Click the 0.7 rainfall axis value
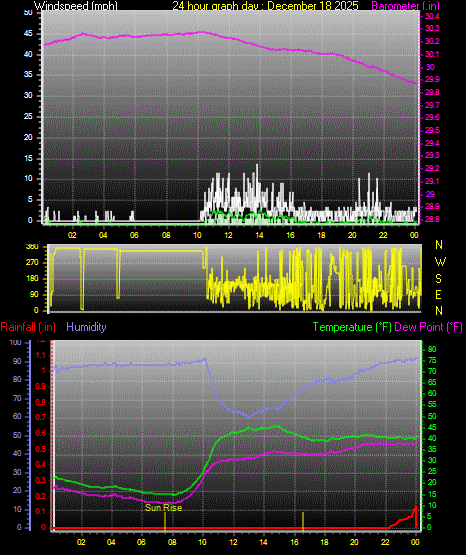466x555 pixels. point(41,417)
